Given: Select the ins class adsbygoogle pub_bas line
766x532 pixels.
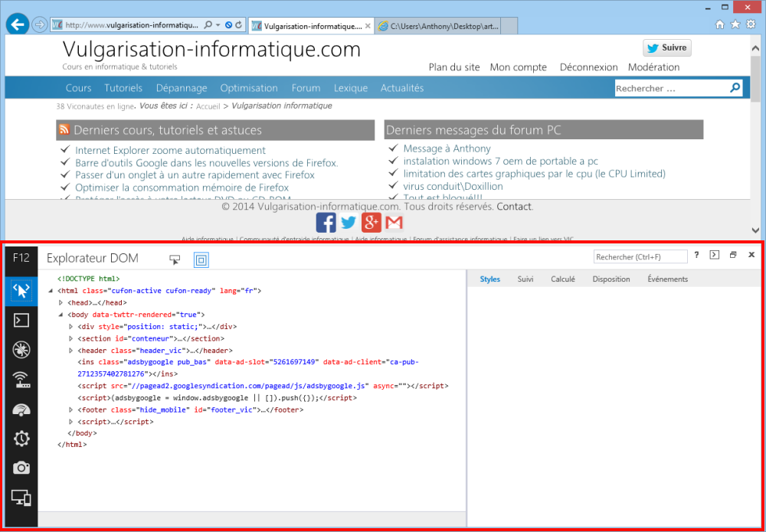Looking at the screenshot, I should (248, 368).
